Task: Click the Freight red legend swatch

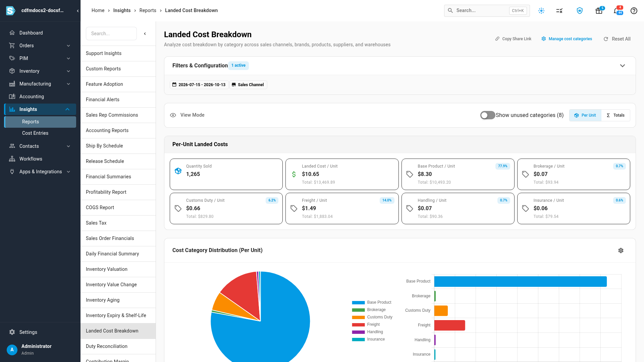Action: pos(358,325)
